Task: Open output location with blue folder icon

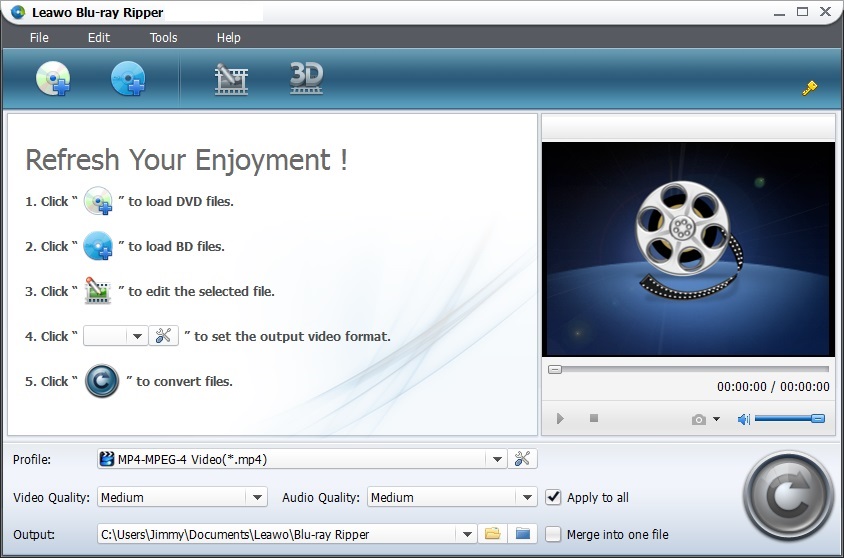Action: (522, 534)
